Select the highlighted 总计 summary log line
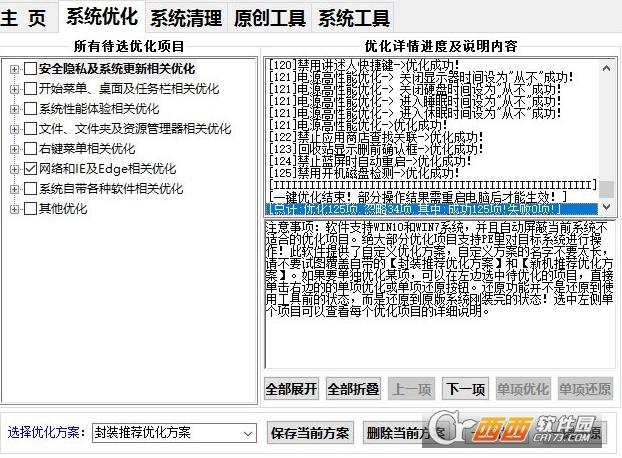622x458 pixels. point(431,209)
